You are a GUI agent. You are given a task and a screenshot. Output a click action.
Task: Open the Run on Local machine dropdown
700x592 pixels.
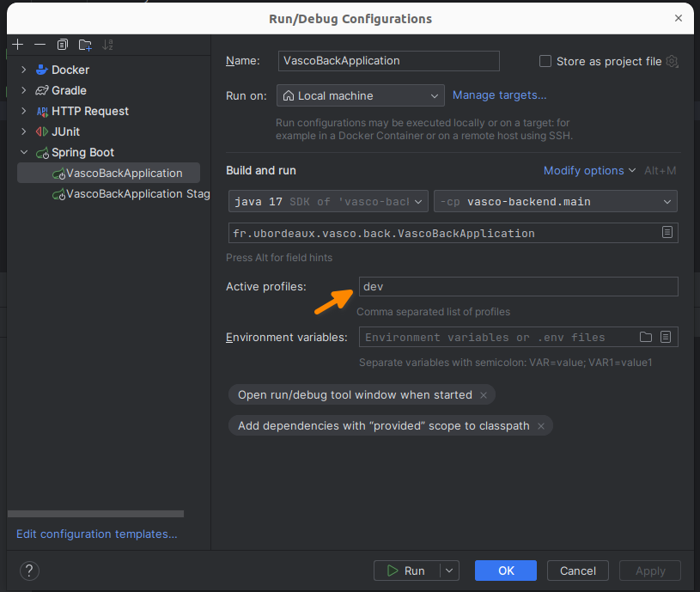coord(434,95)
